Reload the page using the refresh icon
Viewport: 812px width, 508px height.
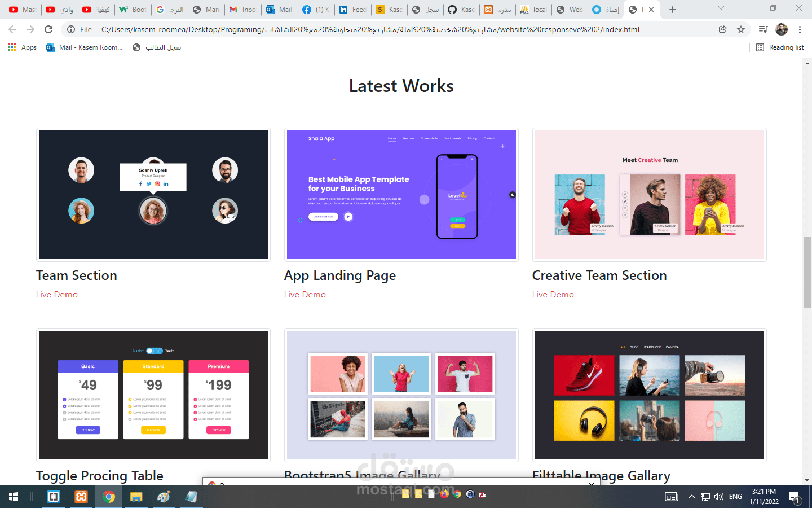tap(48, 29)
